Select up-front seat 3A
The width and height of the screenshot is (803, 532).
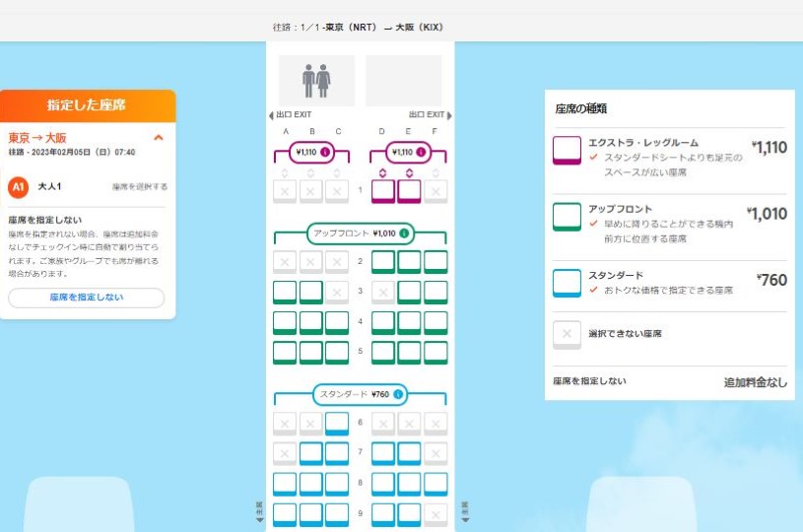click(x=285, y=293)
